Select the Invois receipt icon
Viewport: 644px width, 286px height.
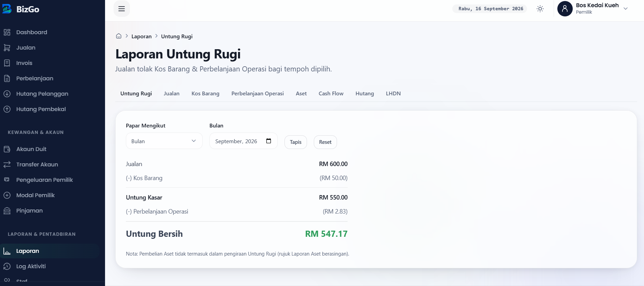pyautogui.click(x=7, y=63)
